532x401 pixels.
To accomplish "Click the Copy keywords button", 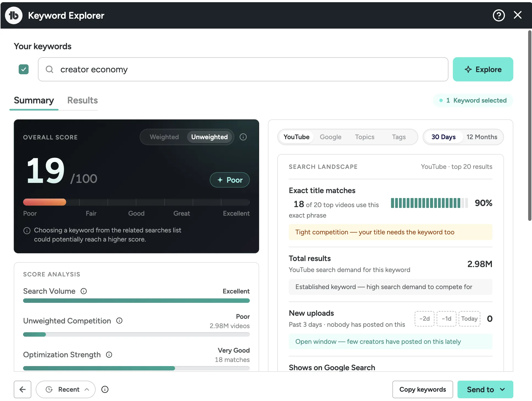I will pos(423,389).
